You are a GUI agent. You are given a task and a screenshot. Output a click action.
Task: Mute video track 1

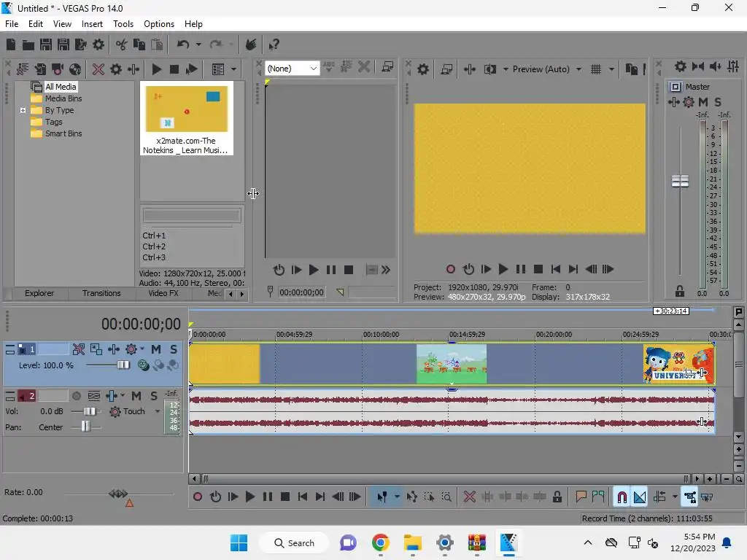156,349
